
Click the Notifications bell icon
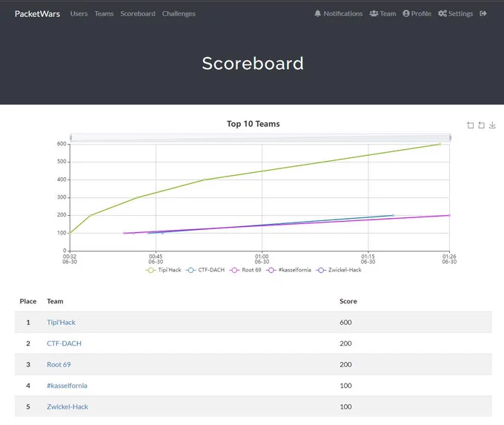(317, 13)
